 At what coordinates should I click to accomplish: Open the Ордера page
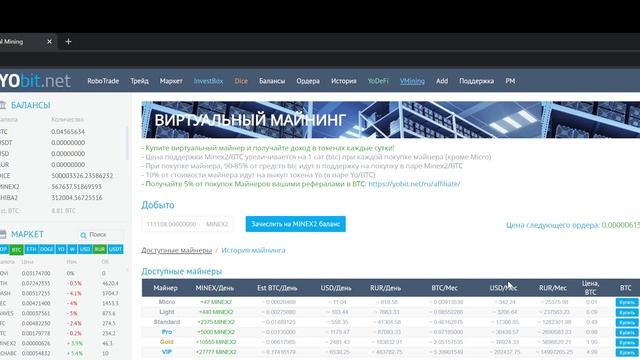coord(308,81)
